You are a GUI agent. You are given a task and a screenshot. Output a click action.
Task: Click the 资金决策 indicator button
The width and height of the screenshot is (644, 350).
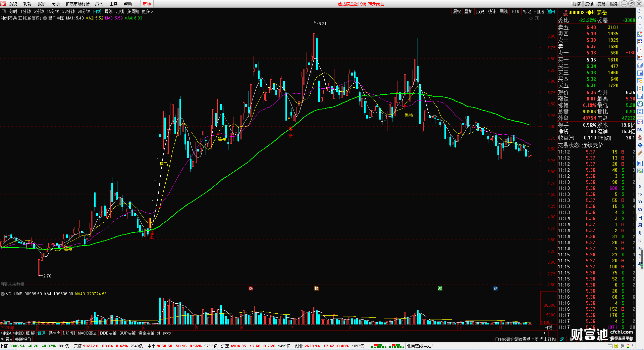pos(146,333)
